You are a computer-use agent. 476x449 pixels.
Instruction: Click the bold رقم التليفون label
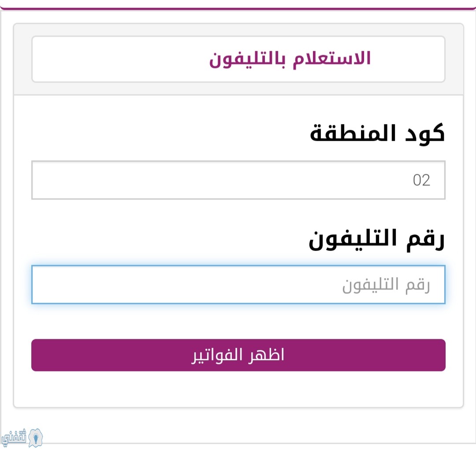(x=376, y=239)
